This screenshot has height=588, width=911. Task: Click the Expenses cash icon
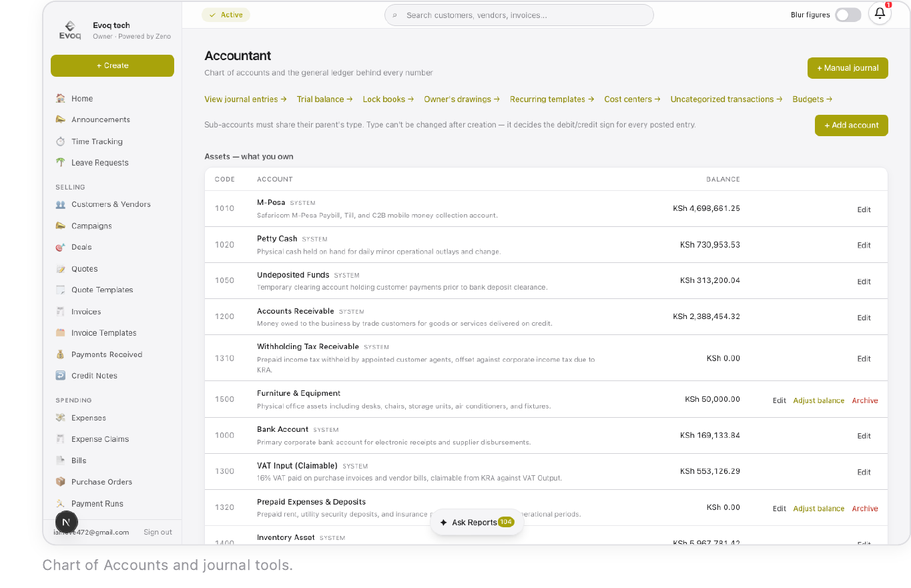click(x=61, y=418)
